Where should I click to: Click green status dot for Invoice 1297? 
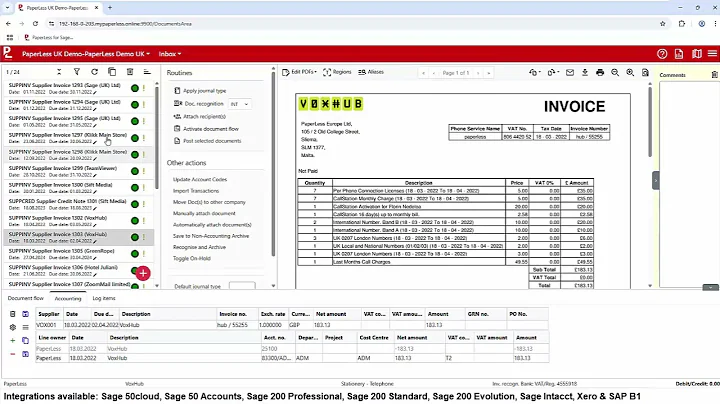point(135,138)
